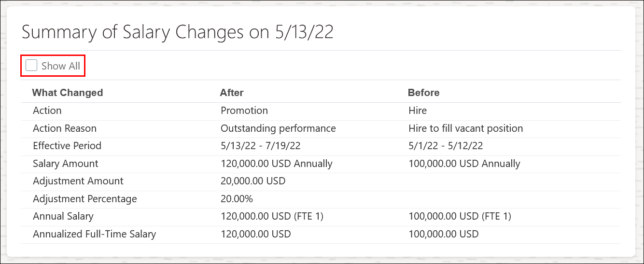The height and width of the screenshot is (264, 644).
Task: Click the Annualized Full-Time Salary row label
Action: [94, 234]
